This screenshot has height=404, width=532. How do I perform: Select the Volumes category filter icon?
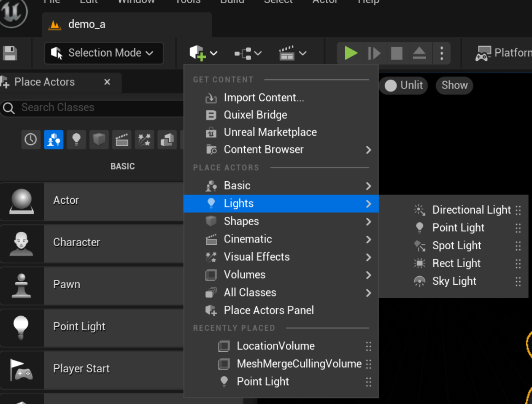click(167, 139)
